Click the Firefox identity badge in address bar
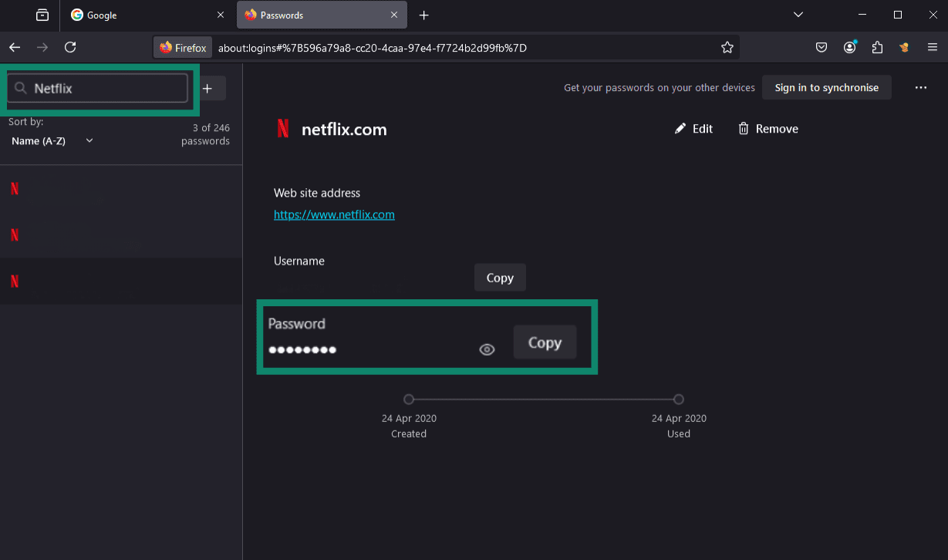948x560 pixels. point(183,48)
